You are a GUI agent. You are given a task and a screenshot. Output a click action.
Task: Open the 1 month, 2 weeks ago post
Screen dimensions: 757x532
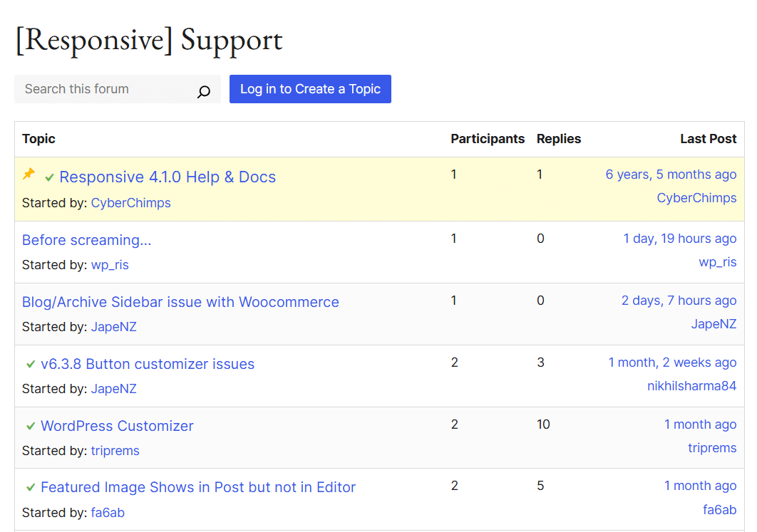tap(672, 363)
